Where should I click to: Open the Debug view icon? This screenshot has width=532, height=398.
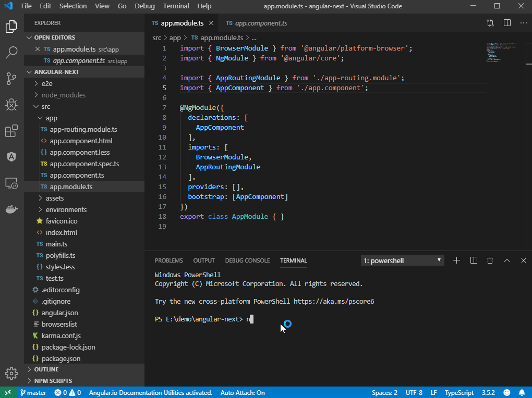coord(11,105)
